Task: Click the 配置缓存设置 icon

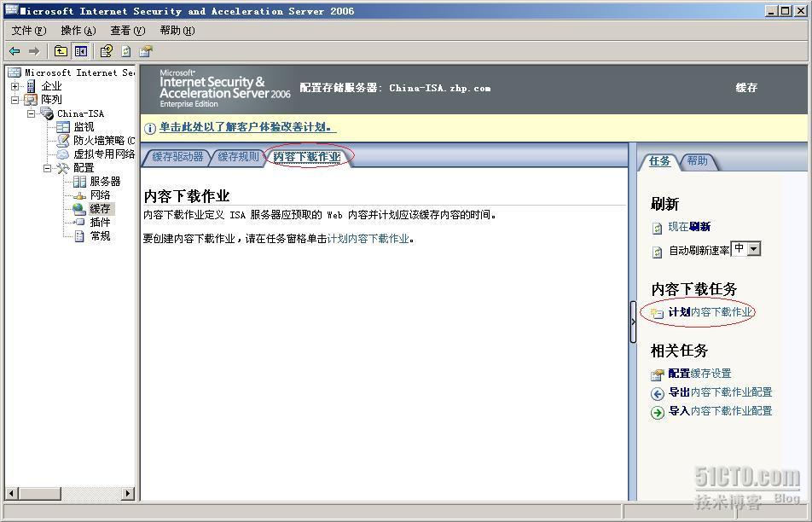Action: 657,374
